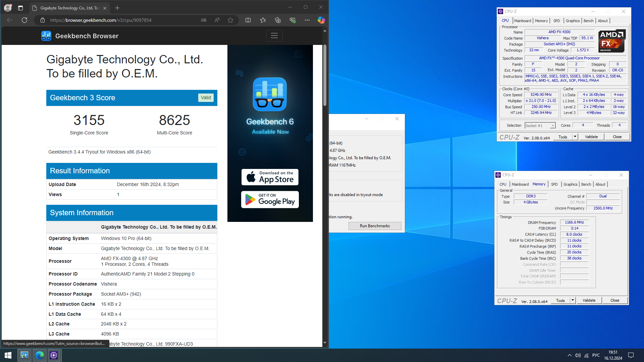Open the tab actions menu icon
644x362 pixels.
click(20, 8)
